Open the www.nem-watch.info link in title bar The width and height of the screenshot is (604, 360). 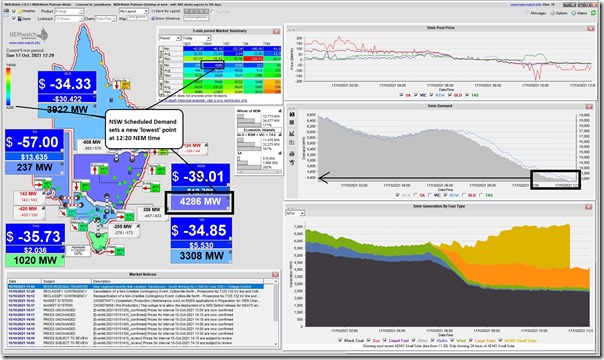tap(526, 5)
